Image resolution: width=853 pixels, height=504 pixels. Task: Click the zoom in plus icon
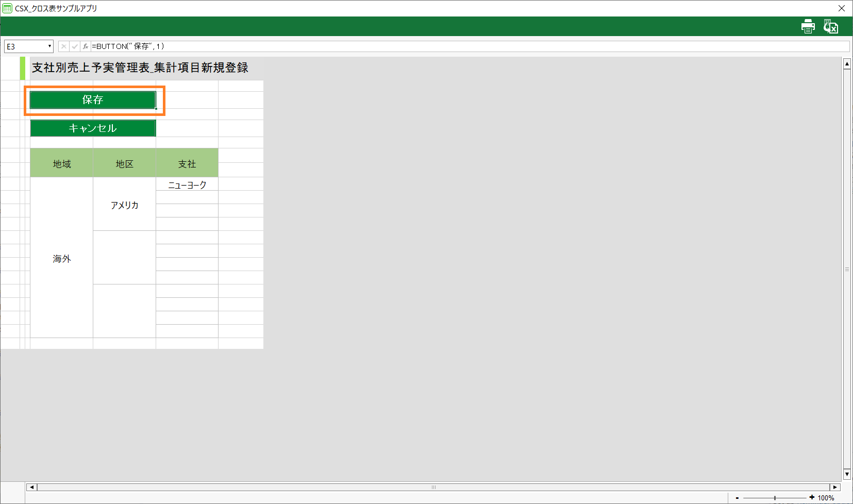click(812, 497)
